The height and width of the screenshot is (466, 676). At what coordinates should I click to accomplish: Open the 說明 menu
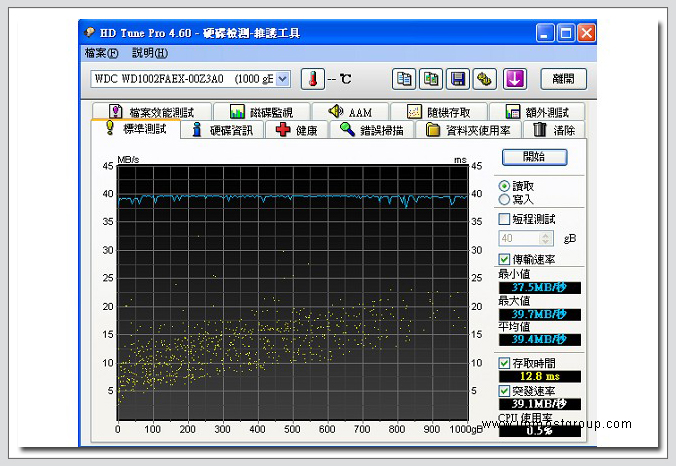point(149,53)
